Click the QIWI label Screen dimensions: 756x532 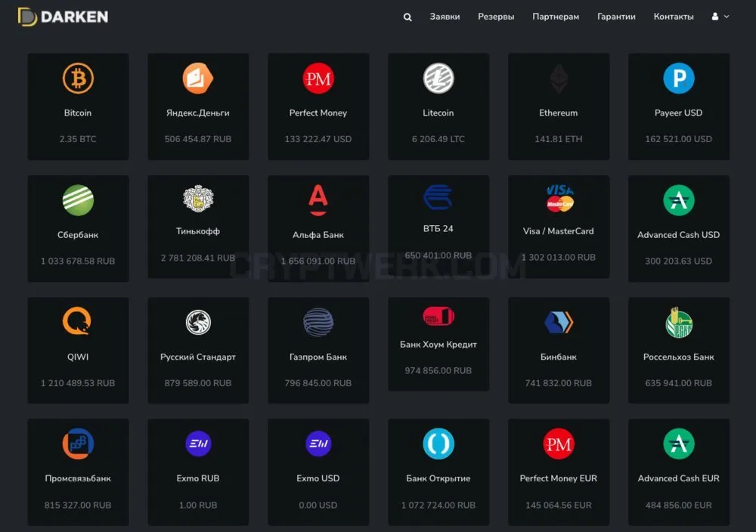(x=78, y=357)
